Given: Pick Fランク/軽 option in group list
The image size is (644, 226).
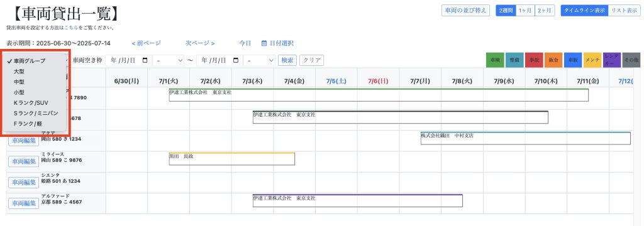Looking at the screenshot, I should (28, 124).
